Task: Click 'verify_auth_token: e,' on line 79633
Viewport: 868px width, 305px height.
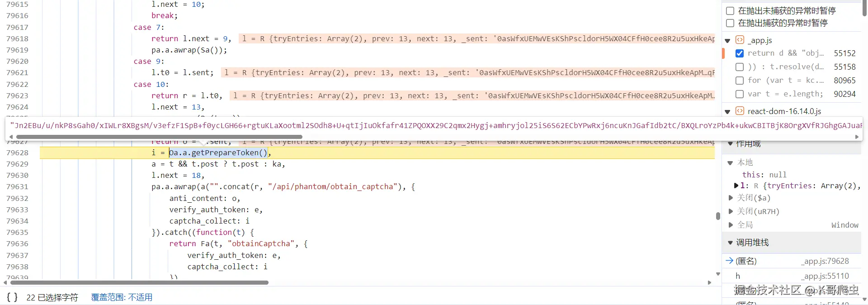Action: [216, 210]
